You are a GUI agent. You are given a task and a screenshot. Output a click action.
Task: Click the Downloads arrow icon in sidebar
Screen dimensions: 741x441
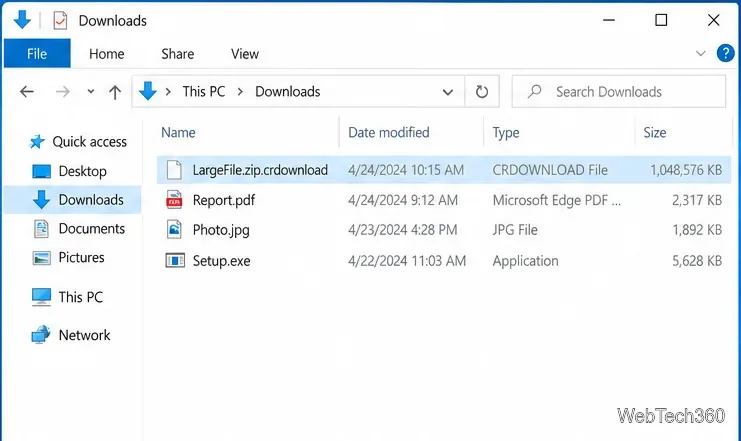41,199
